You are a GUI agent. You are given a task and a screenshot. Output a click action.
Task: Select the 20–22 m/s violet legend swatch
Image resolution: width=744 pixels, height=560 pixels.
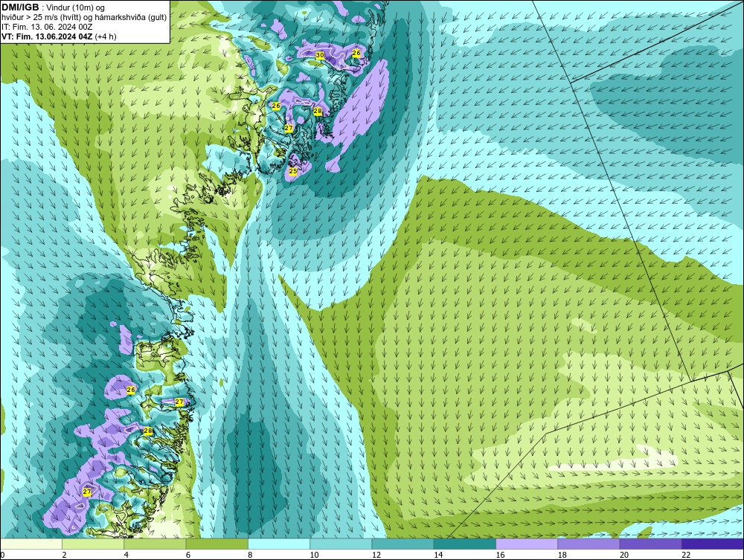pos(650,544)
